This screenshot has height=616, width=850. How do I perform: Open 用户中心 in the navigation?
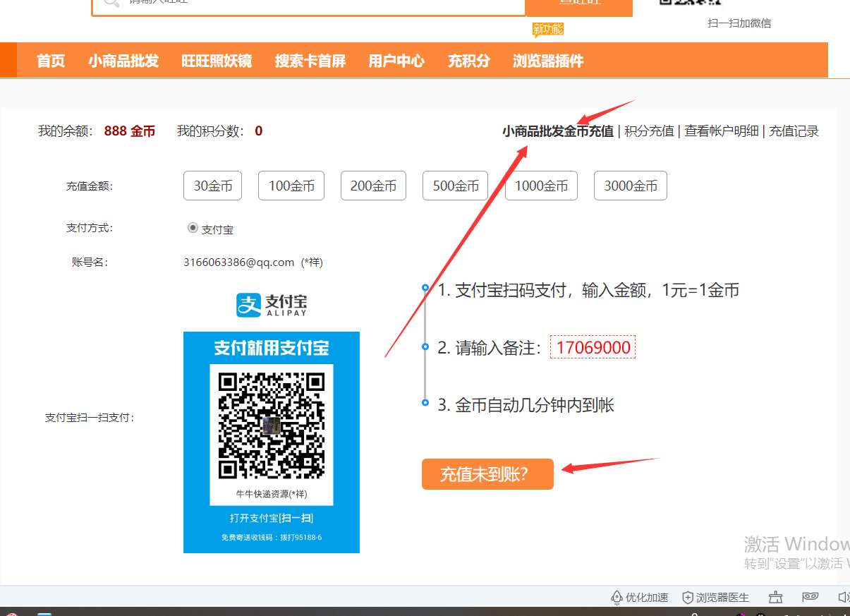[x=396, y=61]
